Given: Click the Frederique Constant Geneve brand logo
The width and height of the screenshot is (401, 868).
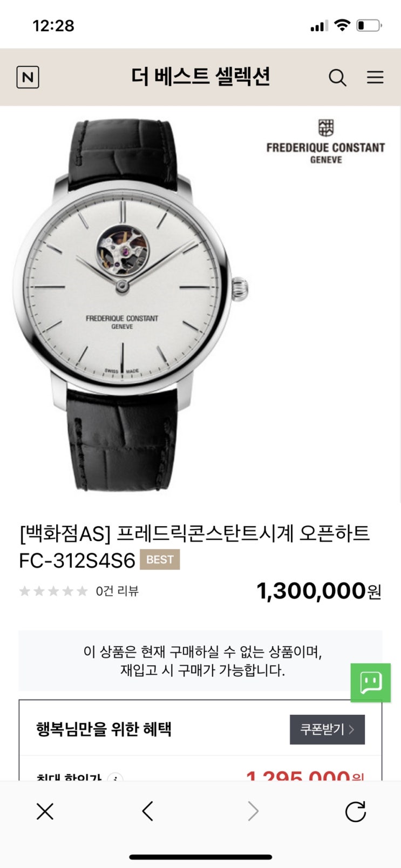Looking at the screenshot, I should [325, 142].
